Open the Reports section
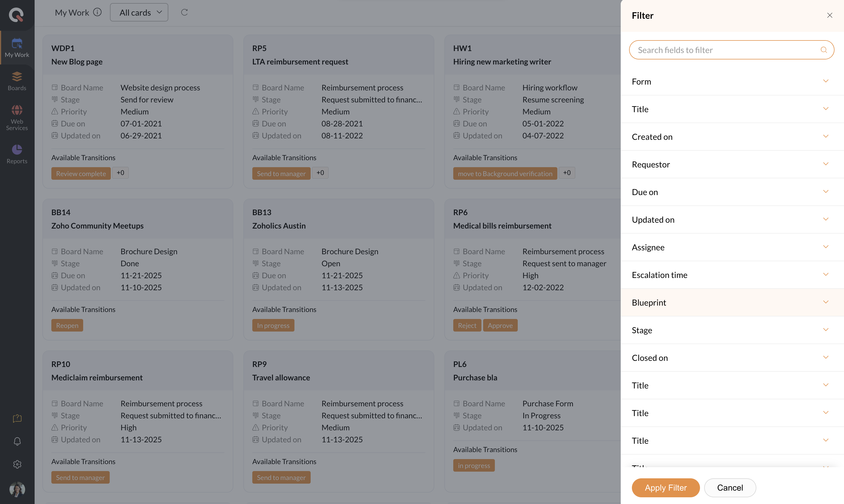Image resolution: width=844 pixels, height=504 pixels. click(17, 154)
